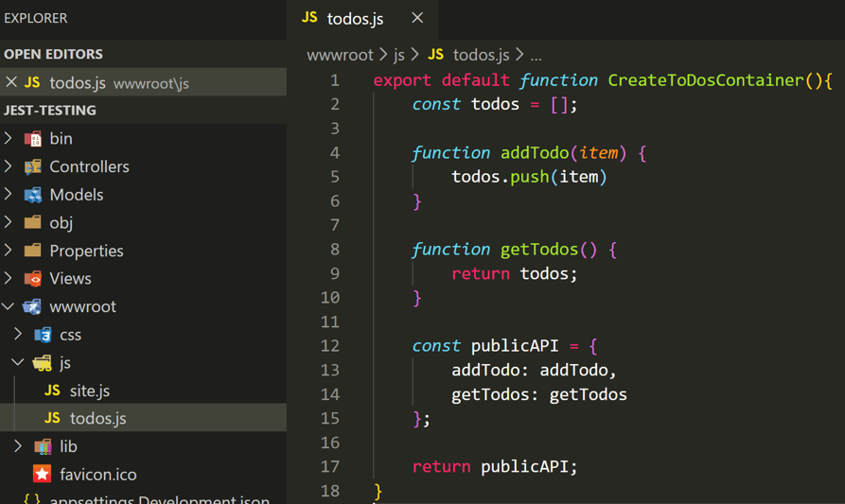Screen dimensions: 845x504
Task: Select the wwwroot folder label
Action: coord(82,307)
